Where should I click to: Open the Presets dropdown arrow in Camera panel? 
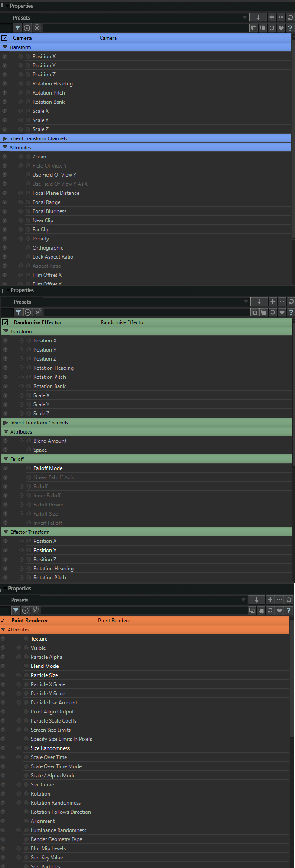pos(245,17)
